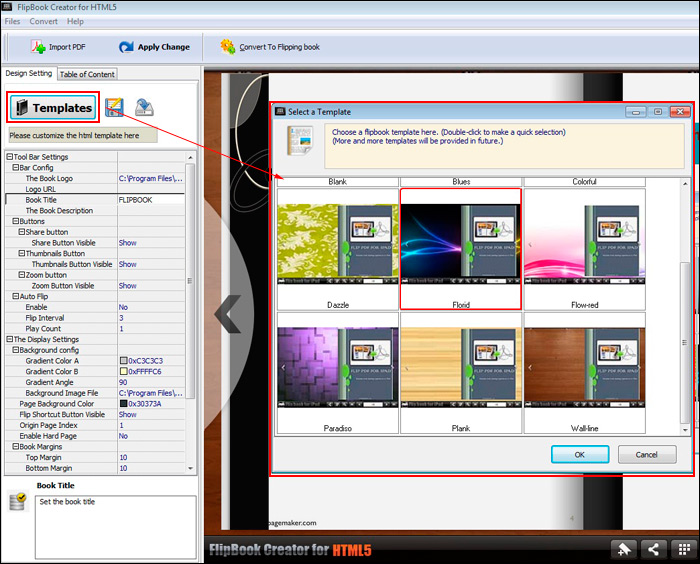The image size is (700, 564).
Task: Click Page Background Color swatch
Action: [124, 404]
